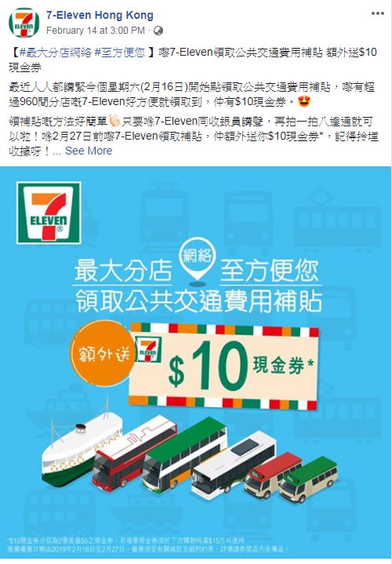Open the #至方便您 hashtag
The image size is (392, 564).
tap(120, 53)
